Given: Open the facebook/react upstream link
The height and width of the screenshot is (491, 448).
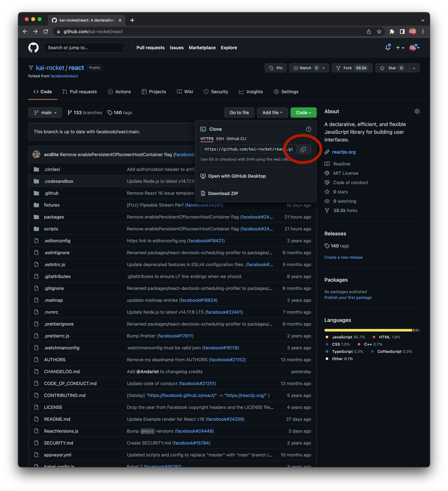Looking at the screenshot, I should coord(64,76).
